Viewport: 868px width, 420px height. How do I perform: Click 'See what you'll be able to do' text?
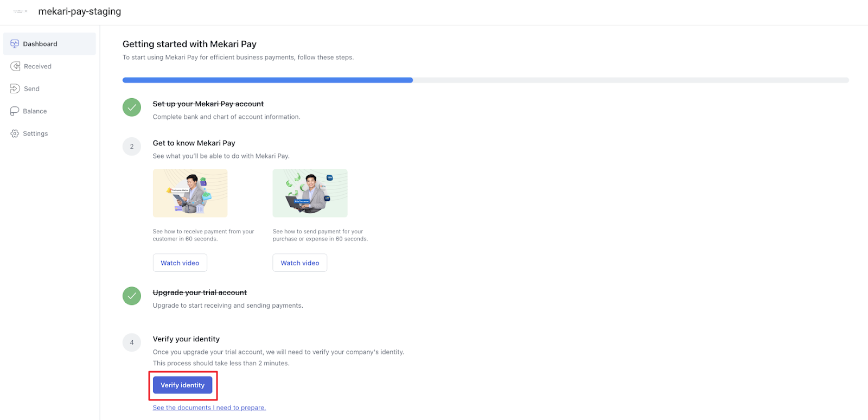221,156
